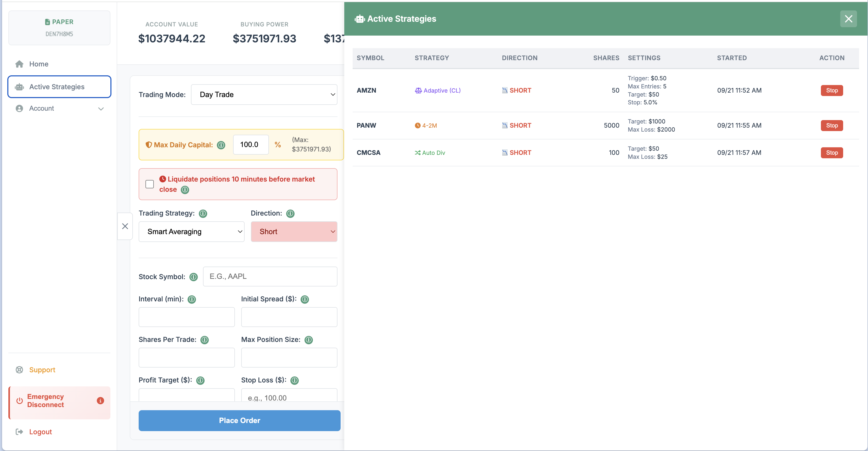Click the info icon next to Stock Symbol
The height and width of the screenshot is (451, 868).
[x=193, y=277]
